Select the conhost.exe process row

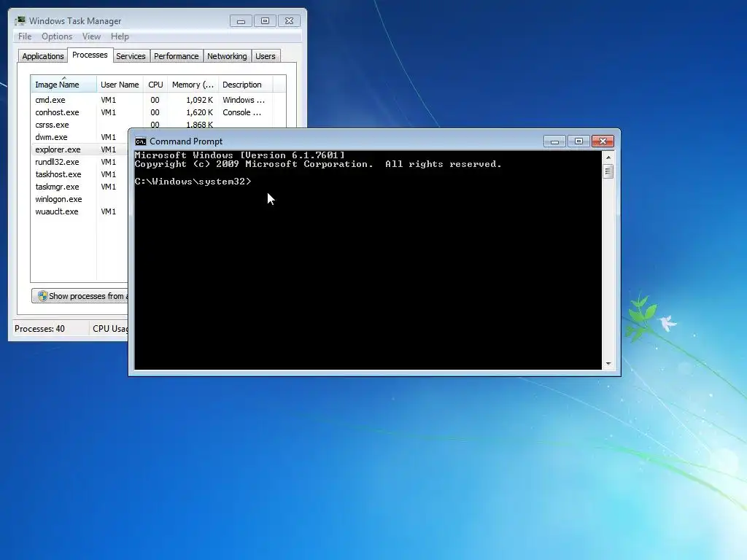tap(158, 112)
